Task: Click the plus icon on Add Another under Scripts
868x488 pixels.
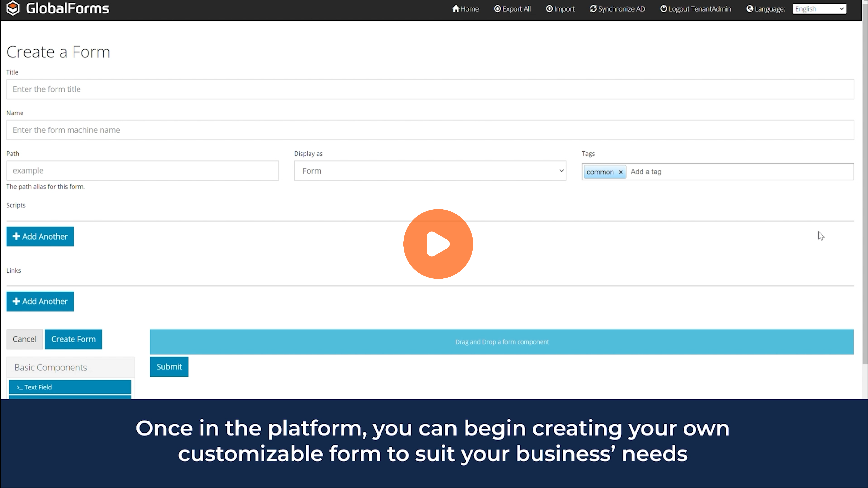Action: pyautogui.click(x=16, y=236)
